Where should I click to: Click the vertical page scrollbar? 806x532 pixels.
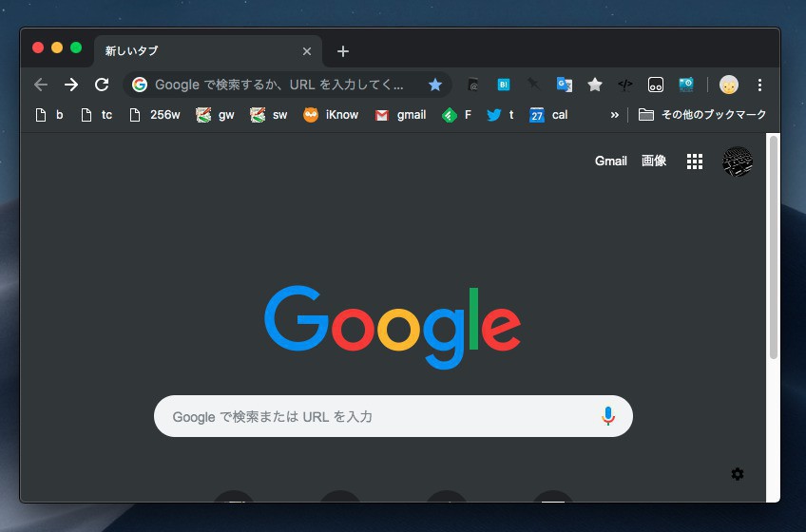click(773, 247)
